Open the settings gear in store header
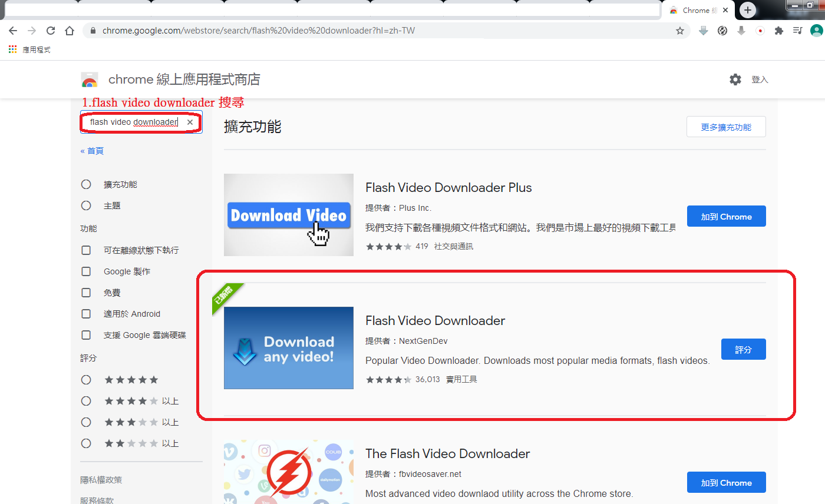Image resolution: width=825 pixels, height=504 pixels. point(735,79)
